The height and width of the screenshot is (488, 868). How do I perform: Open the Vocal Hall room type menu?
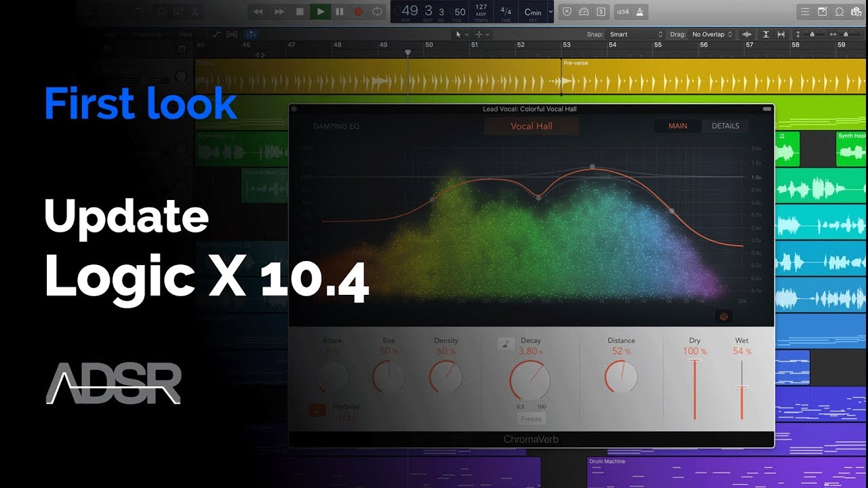[x=532, y=126]
